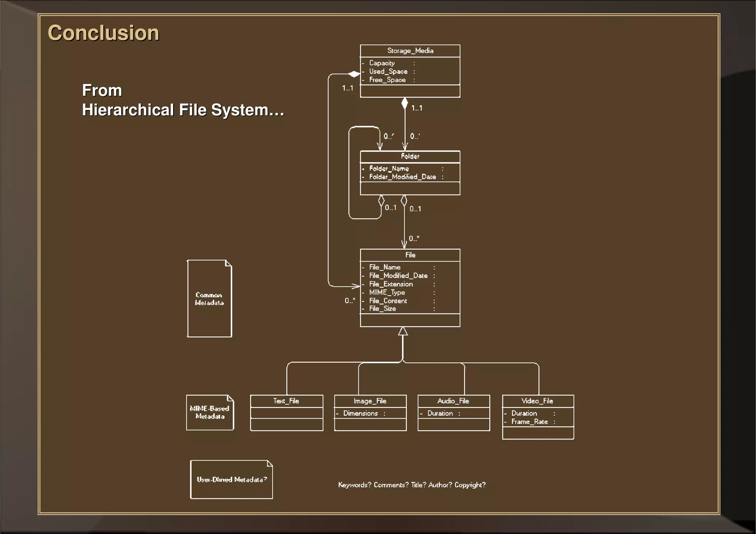The image size is (756, 534).
Task: Click the MIME-Based Metadata note icon
Action: point(210,413)
